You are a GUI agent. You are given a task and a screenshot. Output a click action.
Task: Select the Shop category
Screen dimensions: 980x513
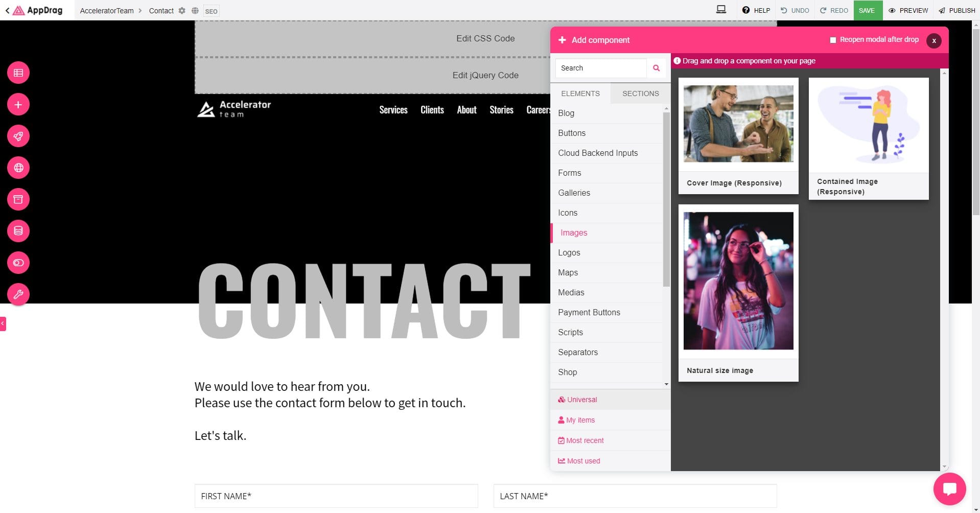pyautogui.click(x=606, y=372)
